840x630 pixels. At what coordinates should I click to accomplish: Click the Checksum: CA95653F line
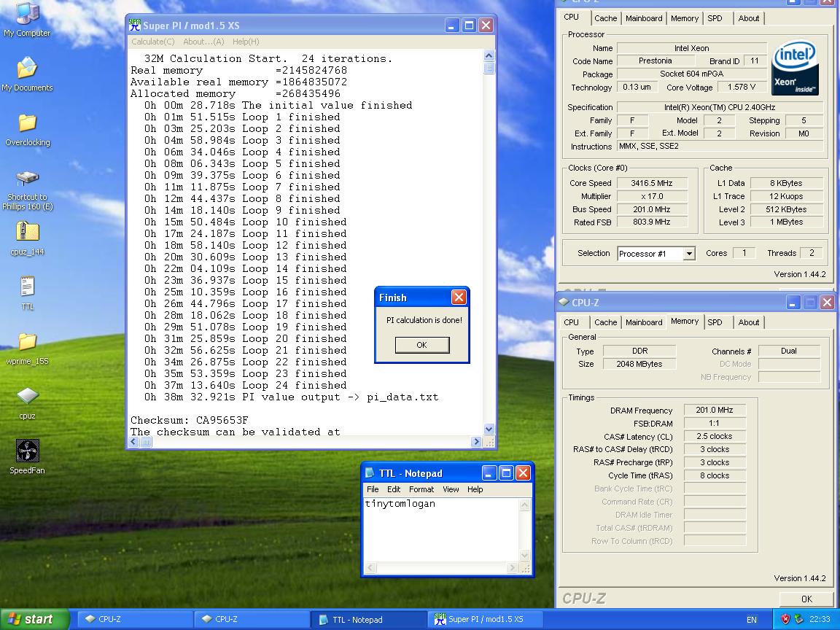(189, 420)
